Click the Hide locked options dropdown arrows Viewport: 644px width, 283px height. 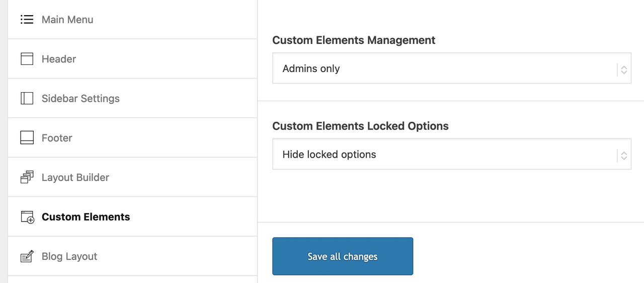[x=624, y=156]
